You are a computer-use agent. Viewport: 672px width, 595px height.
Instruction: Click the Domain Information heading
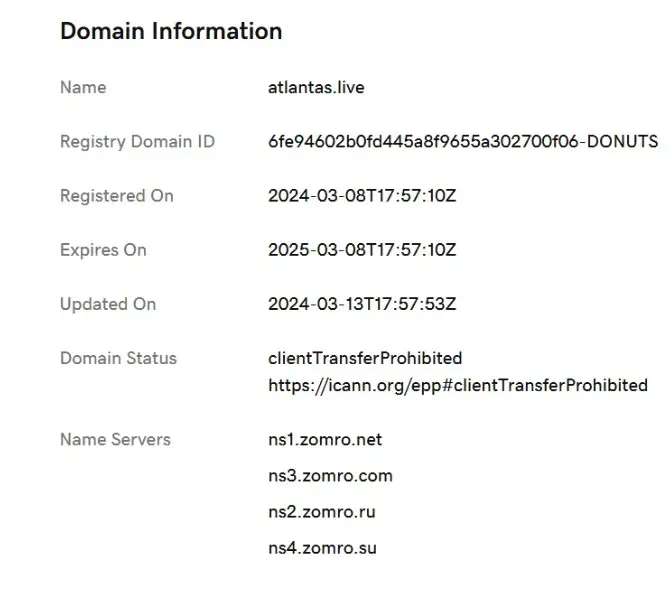pyautogui.click(x=171, y=31)
